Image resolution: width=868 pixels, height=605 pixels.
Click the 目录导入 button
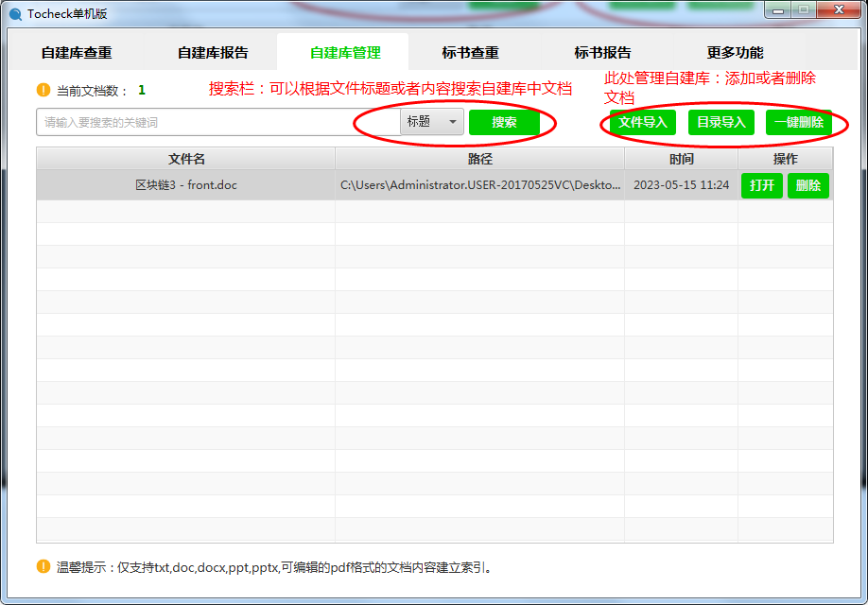[x=721, y=123]
